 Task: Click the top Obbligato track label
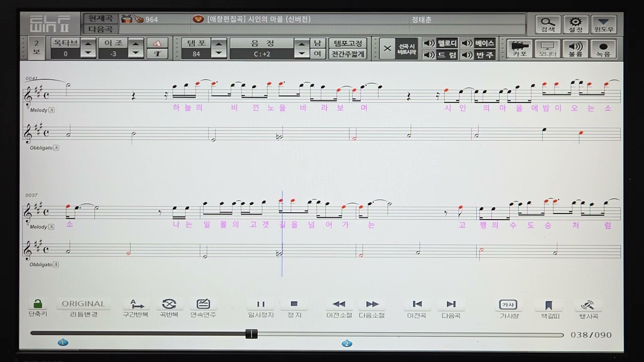click(x=44, y=148)
